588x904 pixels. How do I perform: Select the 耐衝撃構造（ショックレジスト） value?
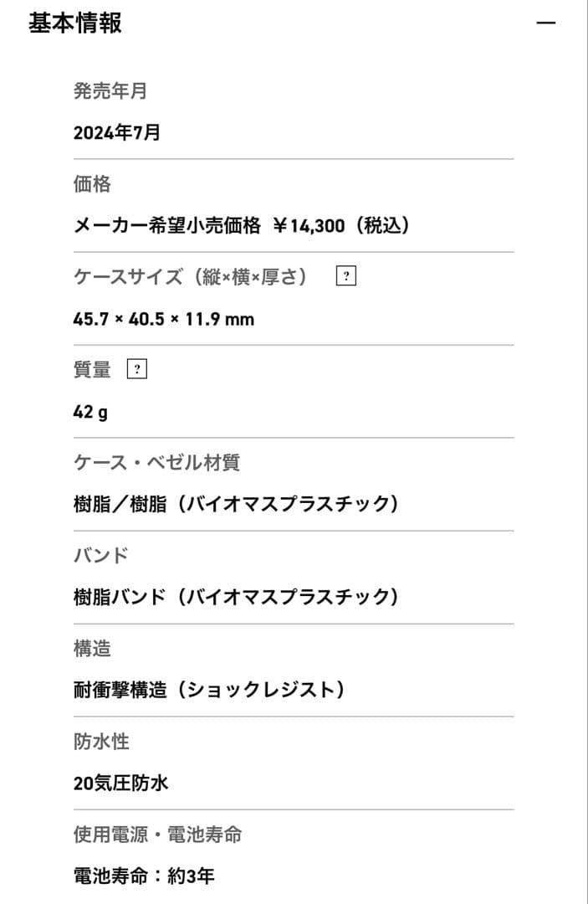tap(209, 691)
